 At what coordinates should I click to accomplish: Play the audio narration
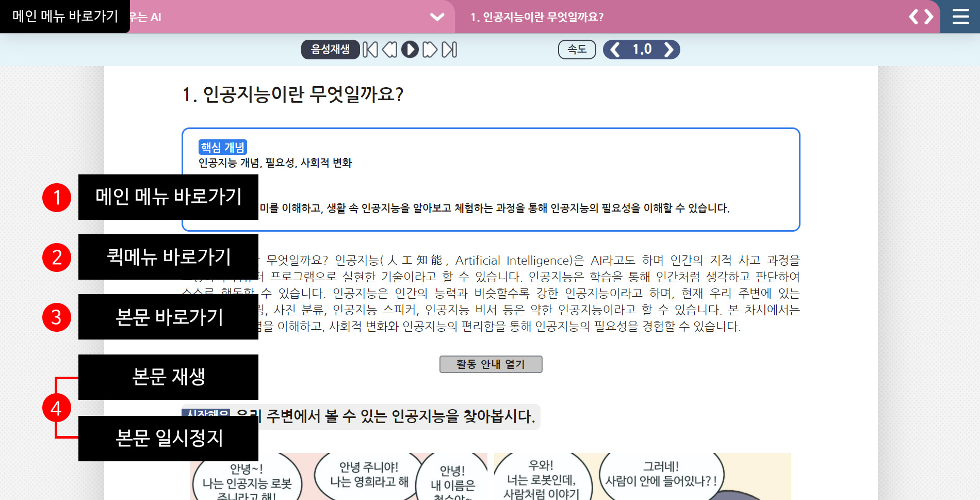click(x=410, y=50)
